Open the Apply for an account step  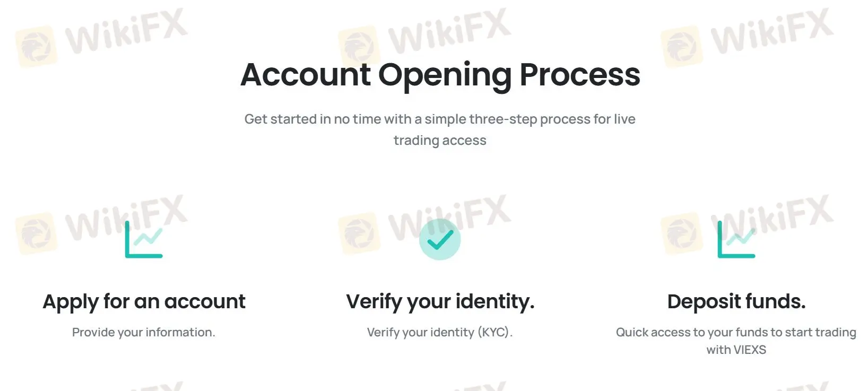pyautogui.click(x=144, y=301)
